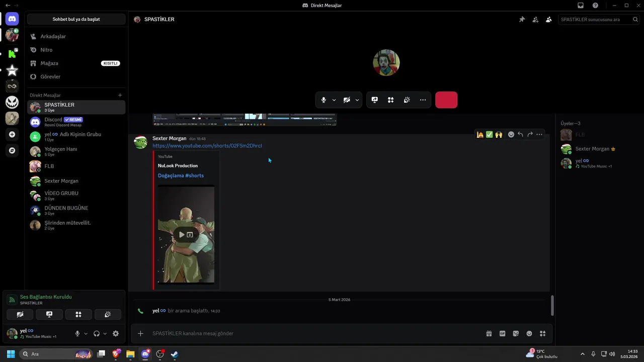Open the attachment plus button
The image size is (644, 362).
click(140, 333)
